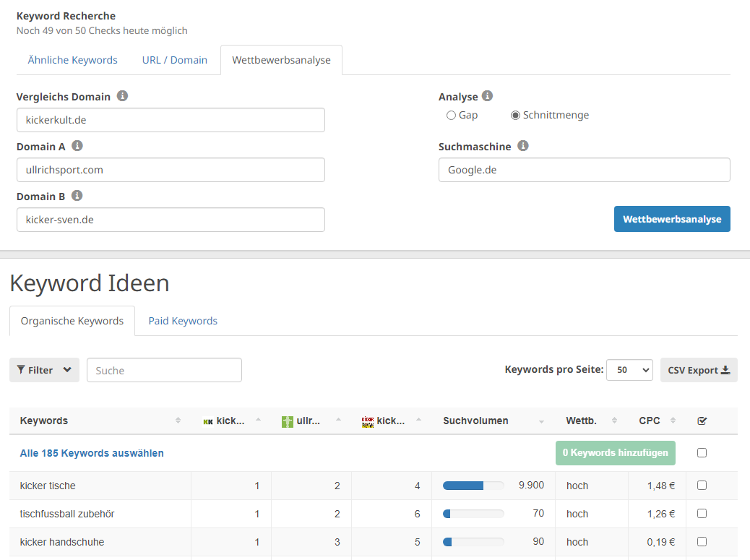
Task: Click 0 Keywords hinzufügen button
Action: click(615, 453)
